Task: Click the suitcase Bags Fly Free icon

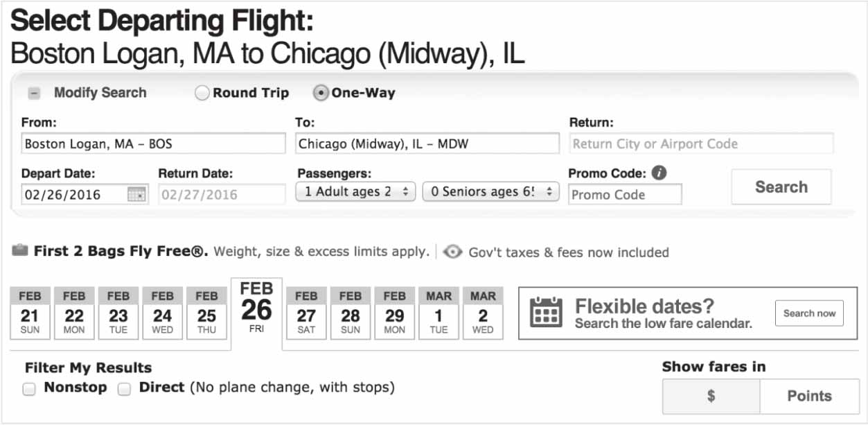Action: (x=20, y=251)
